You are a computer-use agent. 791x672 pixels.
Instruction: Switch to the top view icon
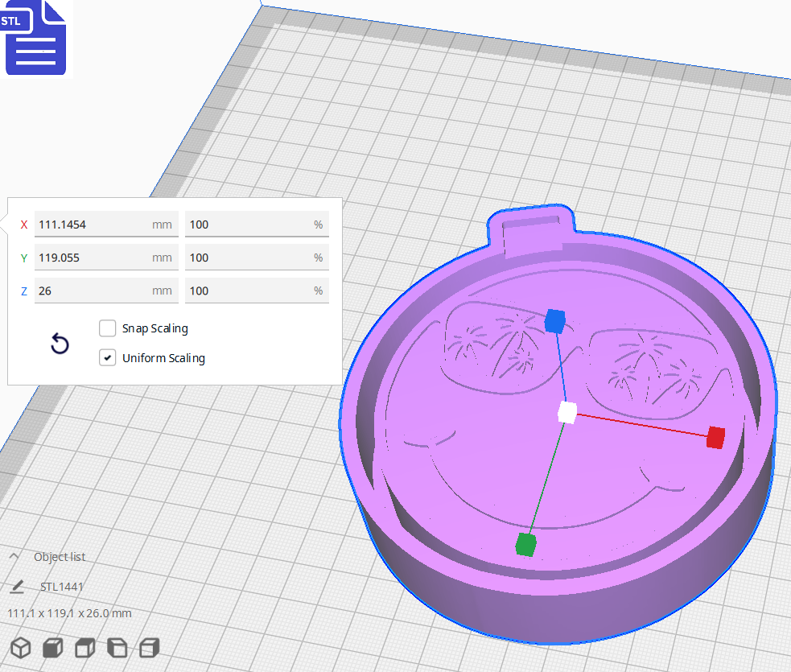tap(84, 648)
